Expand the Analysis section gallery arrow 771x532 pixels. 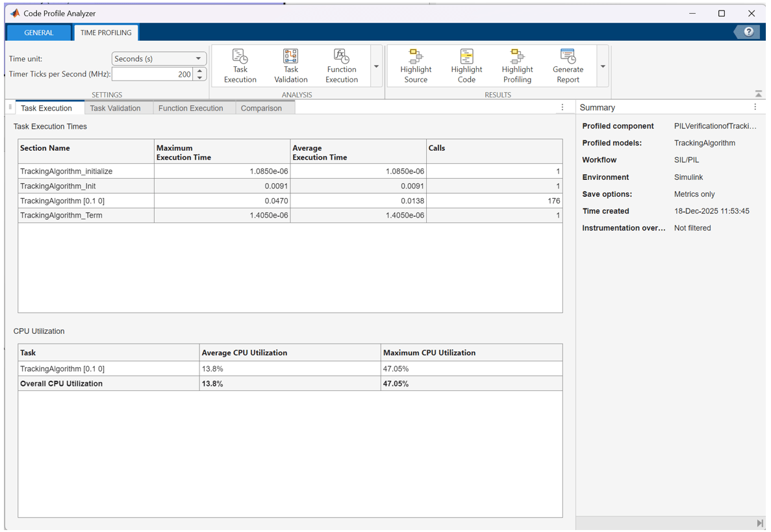coord(376,66)
